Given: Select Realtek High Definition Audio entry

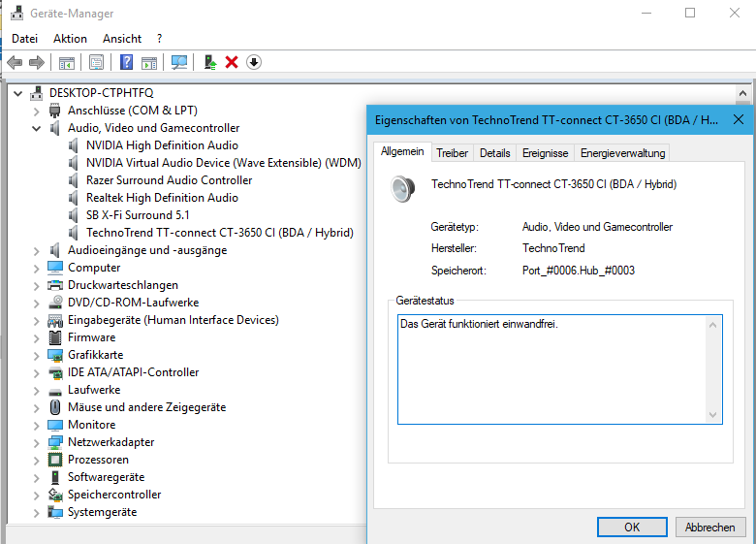Looking at the screenshot, I should [x=162, y=198].
